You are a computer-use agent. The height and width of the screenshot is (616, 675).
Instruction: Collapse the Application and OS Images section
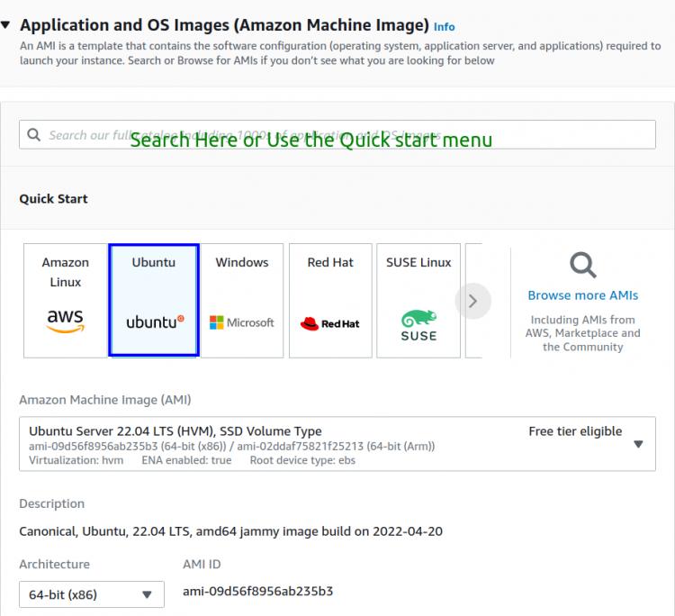[6, 25]
